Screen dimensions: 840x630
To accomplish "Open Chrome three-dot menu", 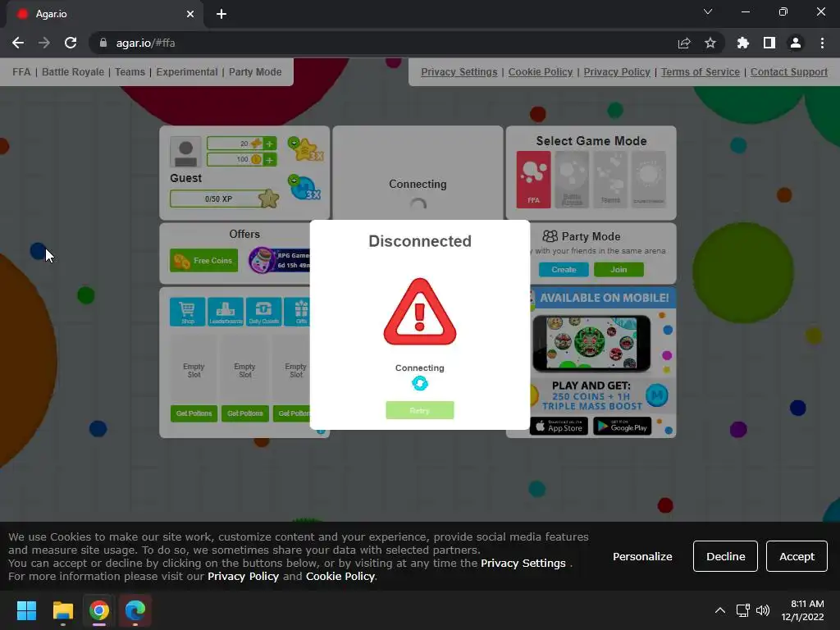I will pos(822,43).
